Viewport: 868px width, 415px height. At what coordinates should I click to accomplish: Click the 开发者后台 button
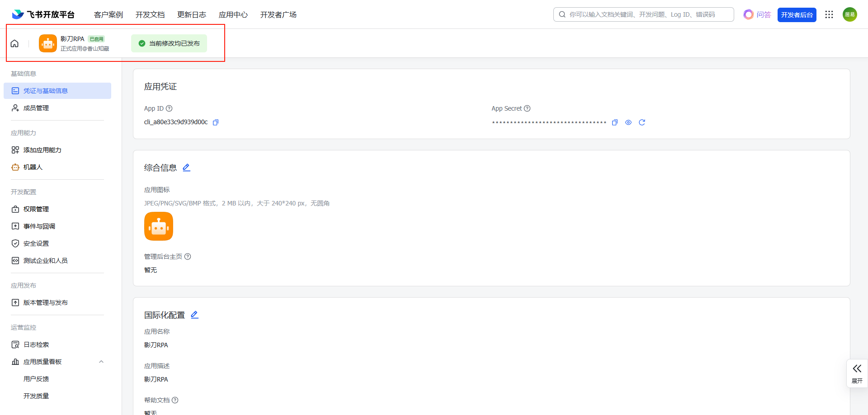click(797, 15)
